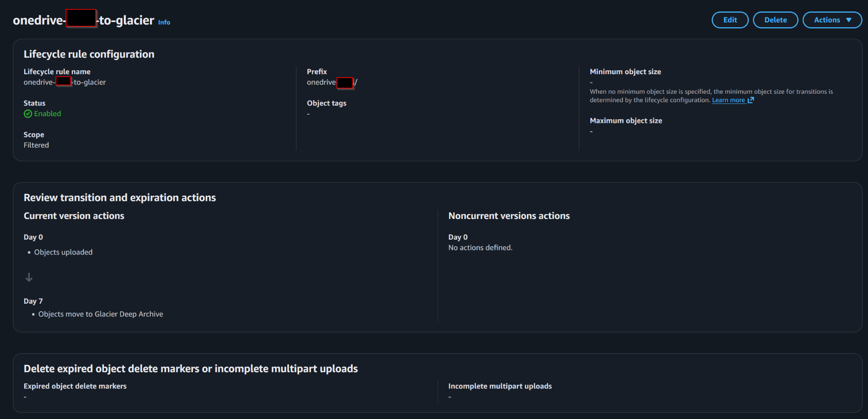Click the Prefix value text

[332, 82]
